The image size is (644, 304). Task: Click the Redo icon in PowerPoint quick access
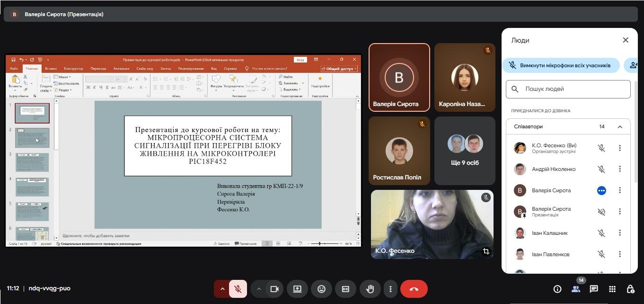tap(32, 60)
